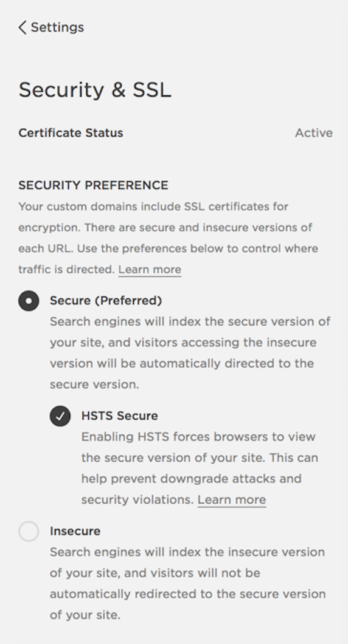
Task: Open Learn more link in HSTS description
Action: click(x=232, y=500)
